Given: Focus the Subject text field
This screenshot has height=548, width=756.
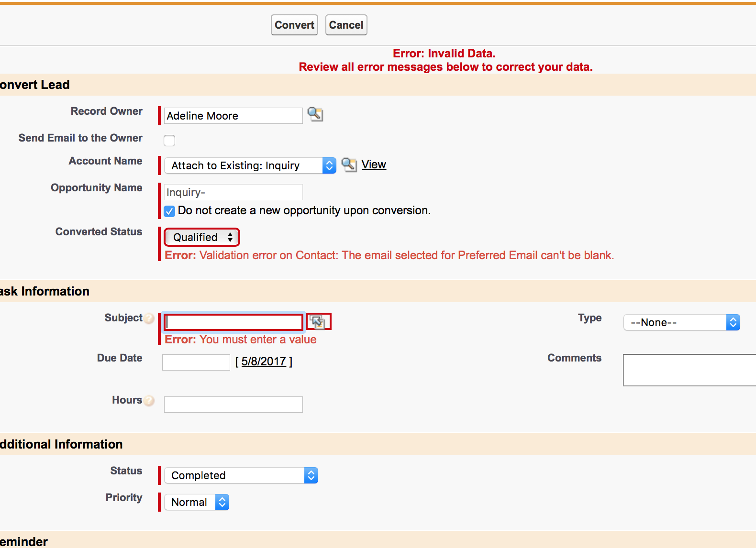Looking at the screenshot, I should point(233,322).
